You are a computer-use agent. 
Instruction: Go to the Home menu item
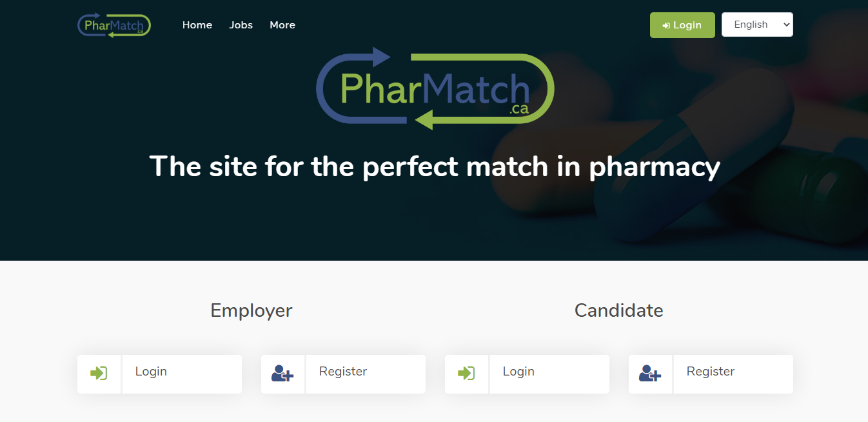(197, 25)
